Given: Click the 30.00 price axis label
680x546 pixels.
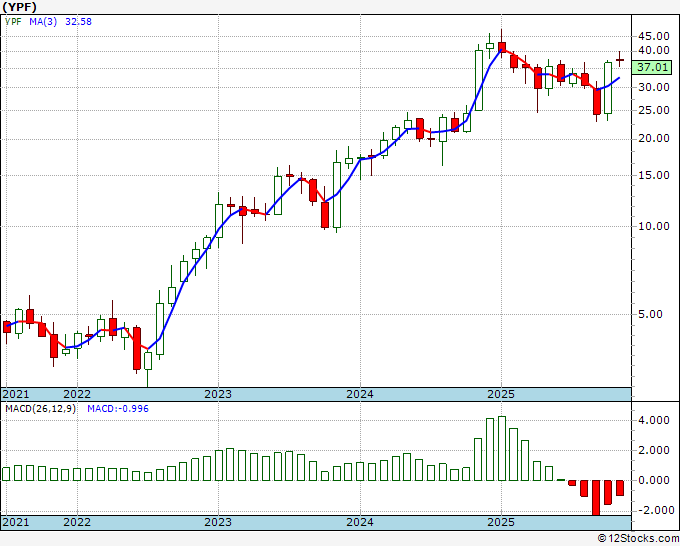Looking at the screenshot, I should (x=654, y=87).
